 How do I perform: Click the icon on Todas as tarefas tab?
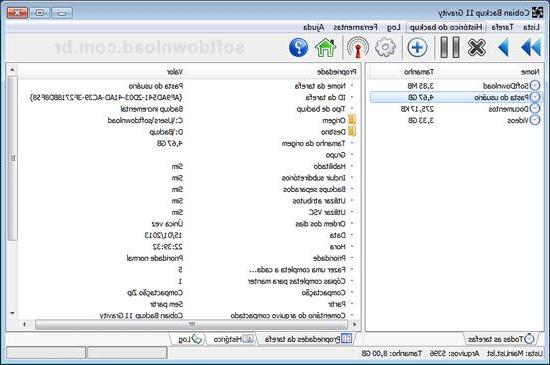pos(529,339)
